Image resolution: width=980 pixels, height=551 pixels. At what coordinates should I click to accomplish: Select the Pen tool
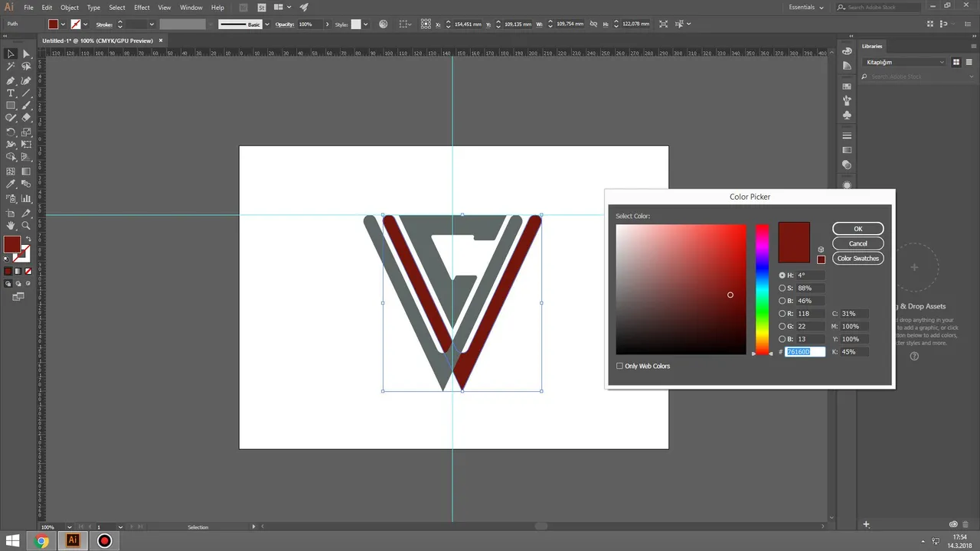[x=11, y=80]
